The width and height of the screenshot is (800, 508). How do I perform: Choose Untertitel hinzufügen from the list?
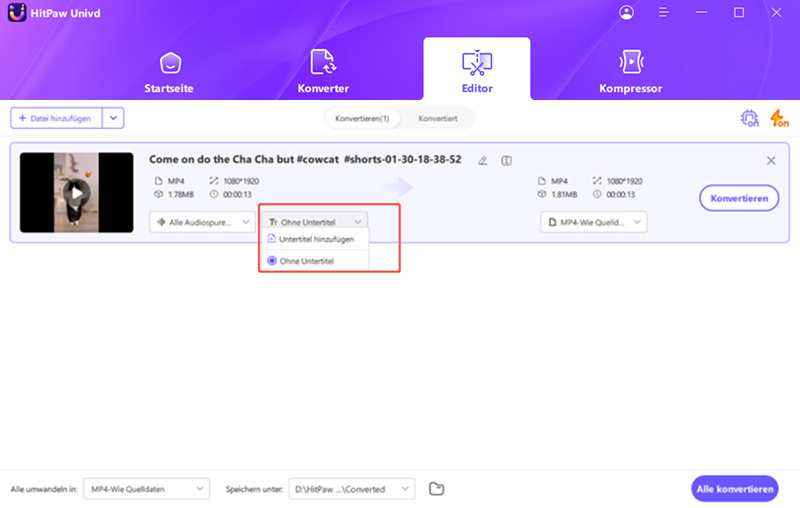pos(315,239)
